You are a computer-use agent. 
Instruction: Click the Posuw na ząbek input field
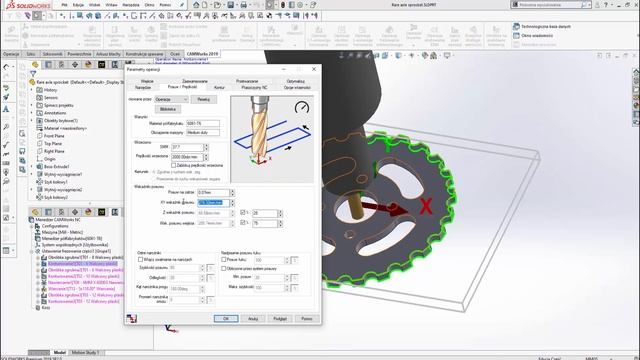[213, 192]
